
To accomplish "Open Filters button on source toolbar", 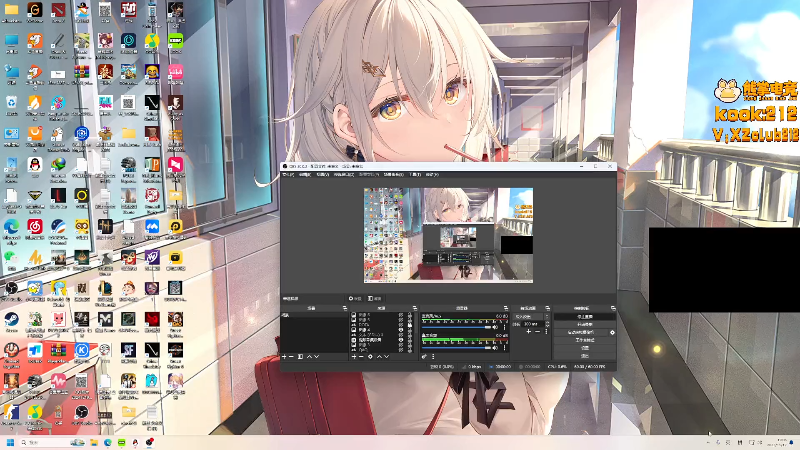I will (x=374, y=298).
